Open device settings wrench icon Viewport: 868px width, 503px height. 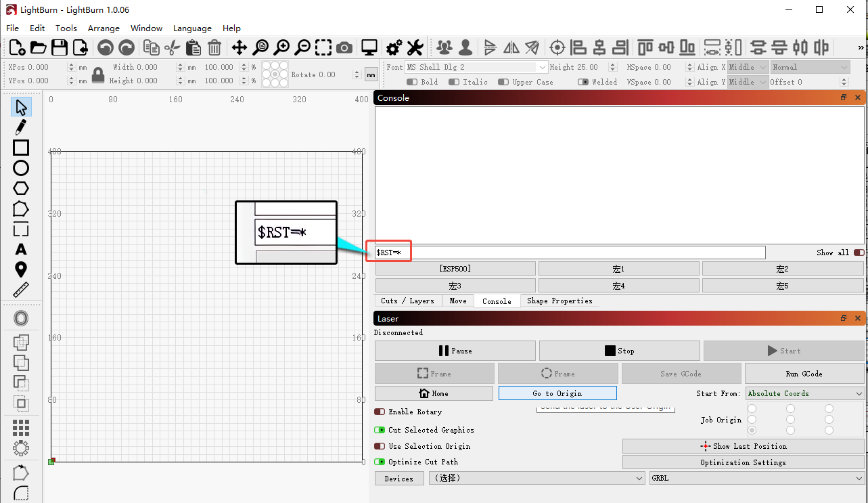click(415, 47)
